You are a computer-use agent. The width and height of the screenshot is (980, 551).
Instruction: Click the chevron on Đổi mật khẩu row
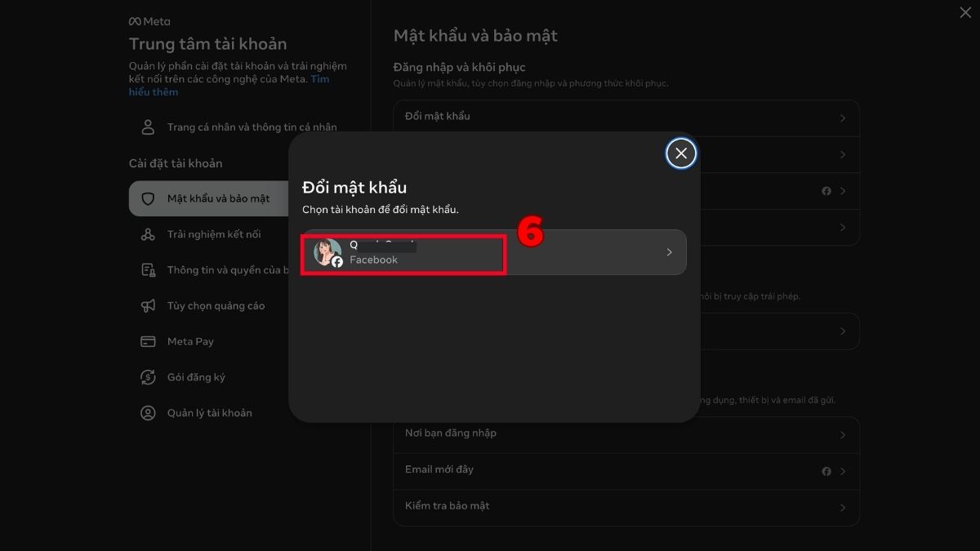[843, 118]
